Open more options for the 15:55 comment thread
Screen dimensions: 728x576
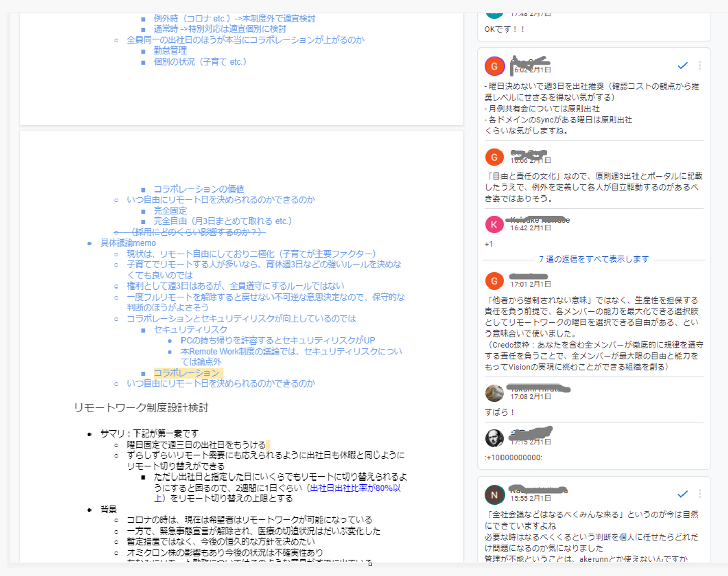pos(700,494)
